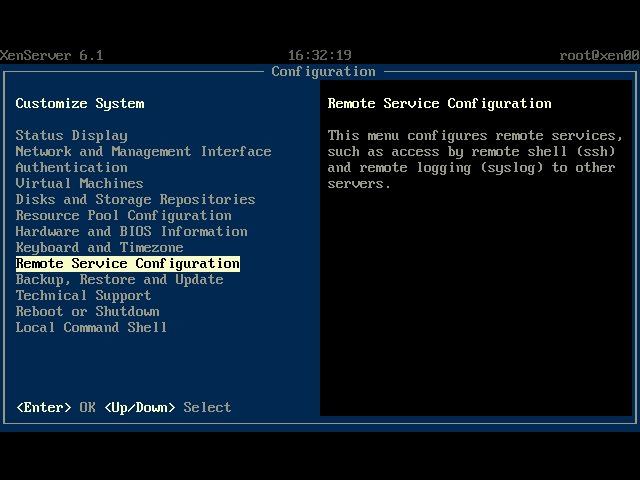Click highlighted Remote Service Configuration item
This screenshot has height=480, width=640.
[x=128, y=264]
